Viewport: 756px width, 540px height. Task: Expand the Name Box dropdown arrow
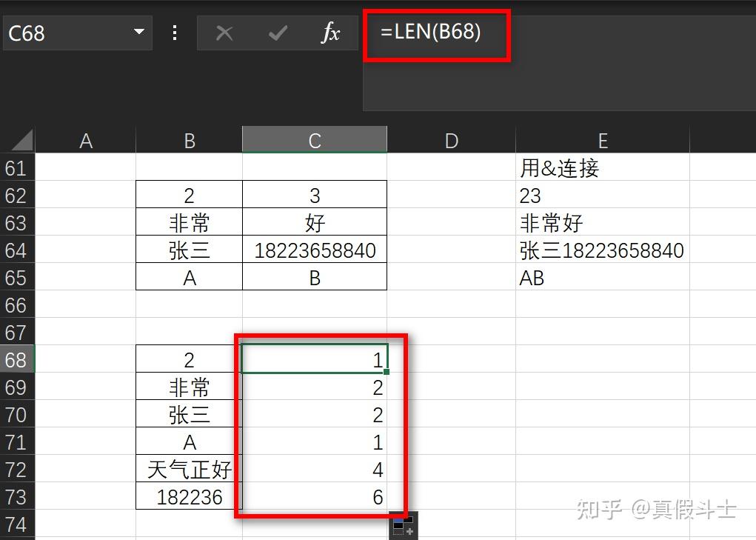[139, 32]
